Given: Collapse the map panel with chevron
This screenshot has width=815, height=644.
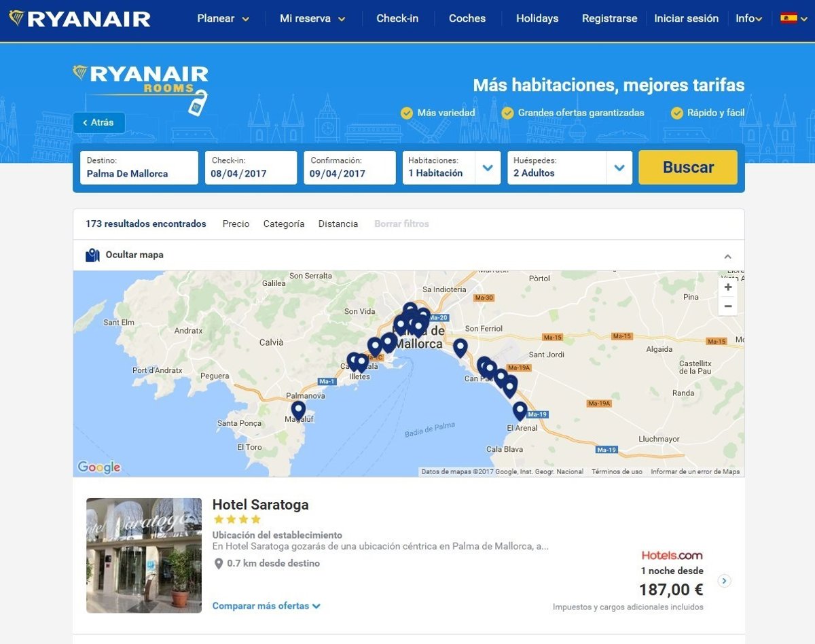Looking at the screenshot, I should pyautogui.click(x=727, y=256).
